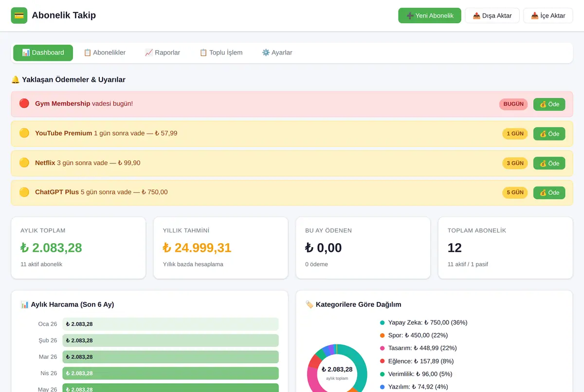Click the teal Yapay Zeka legend dot
The height and width of the screenshot is (392, 584).
[383, 322]
